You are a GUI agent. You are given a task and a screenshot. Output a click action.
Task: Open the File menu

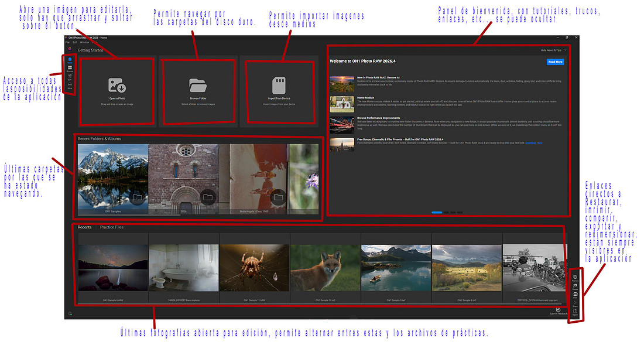tap(67, 42)
